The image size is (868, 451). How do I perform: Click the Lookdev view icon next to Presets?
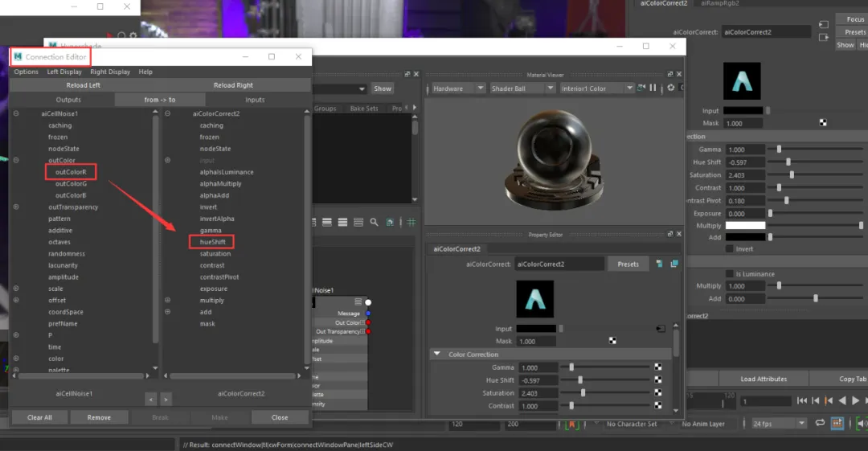659,264
